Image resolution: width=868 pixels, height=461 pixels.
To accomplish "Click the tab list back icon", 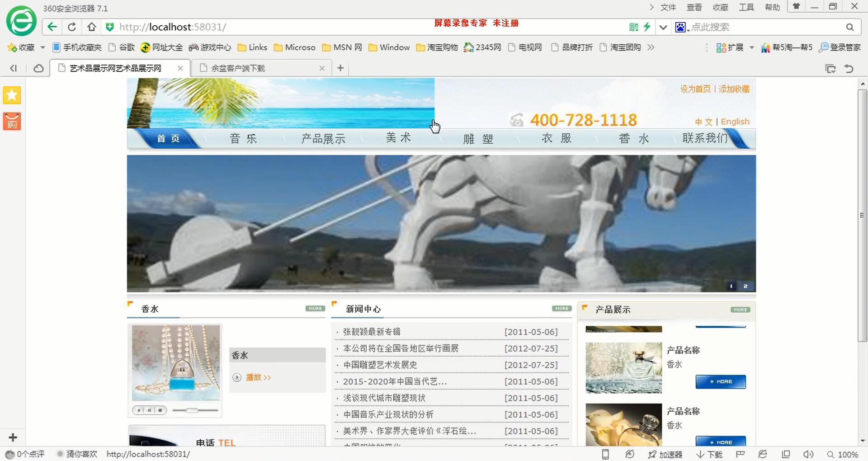I will (13, 68).
